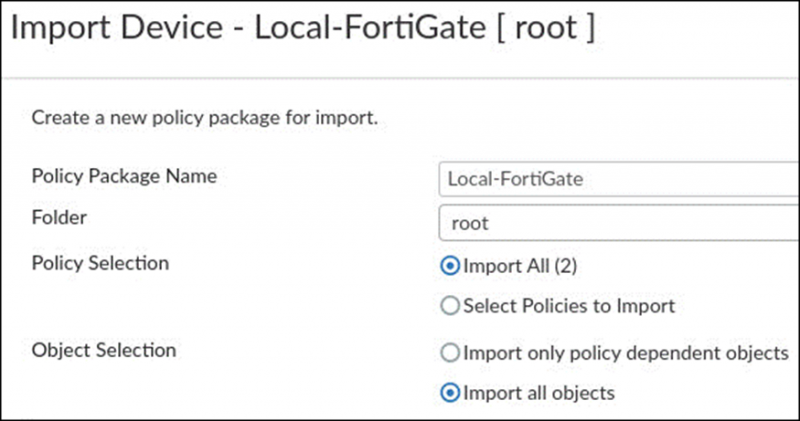Click "Create a new policy package" description text
Screen dimensions: 800x421
click(x=204, y=118)
